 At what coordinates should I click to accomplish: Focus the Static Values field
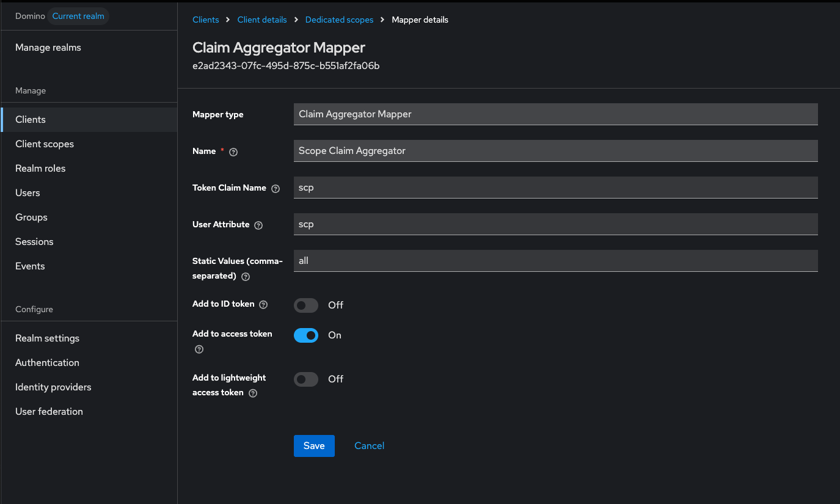point(555,261)
